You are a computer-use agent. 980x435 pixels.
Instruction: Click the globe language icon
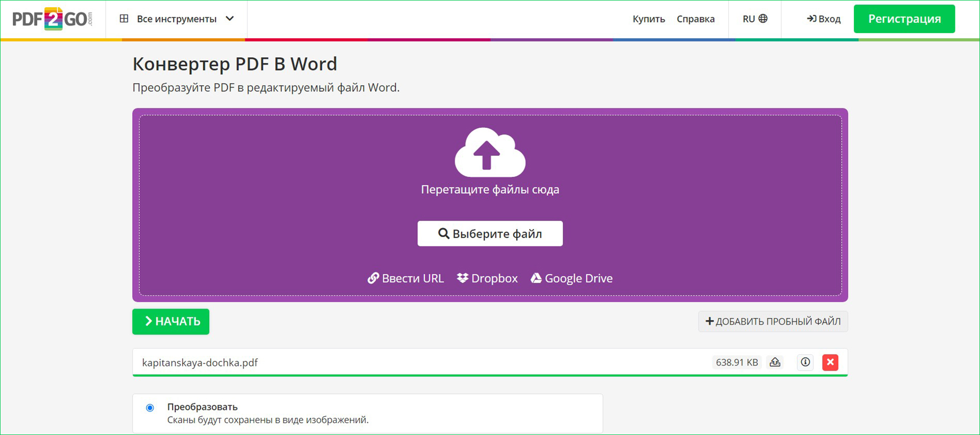pyautogui.click(x=763, y=18)
